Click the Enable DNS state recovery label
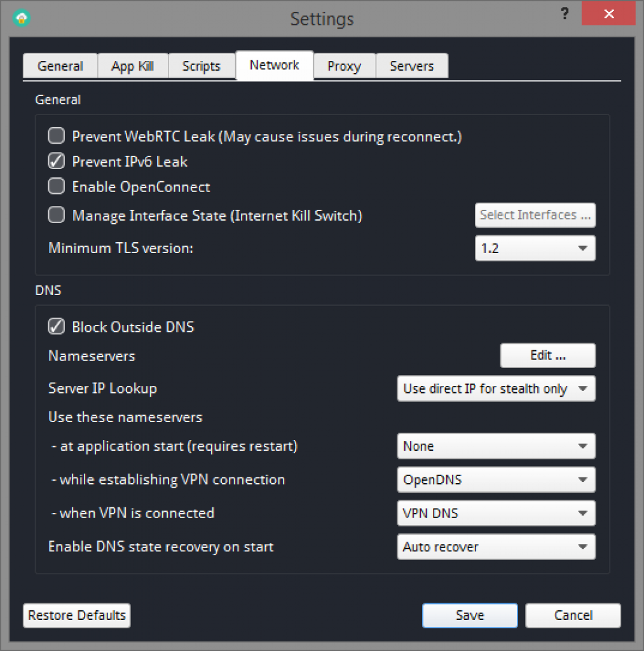This screenshot has width=644, height=651. (x=161, y=547)
